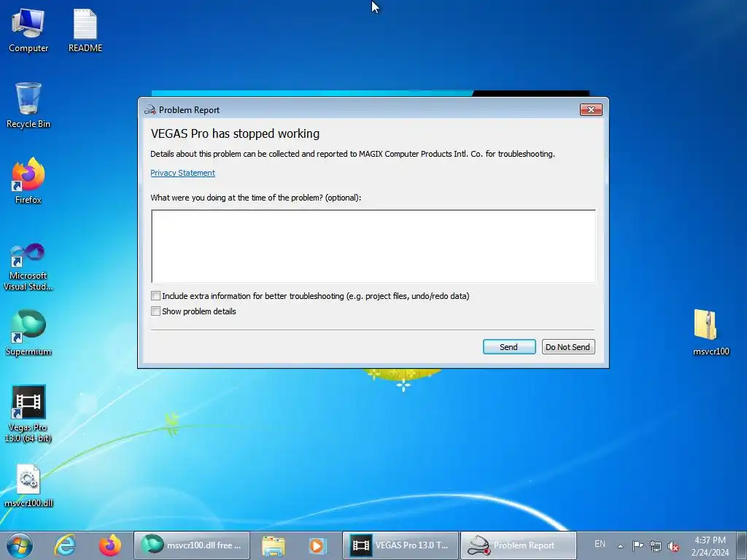Open the Privacy Statement link
Viewport: 747px width, 560px height.
coord(182,173)
